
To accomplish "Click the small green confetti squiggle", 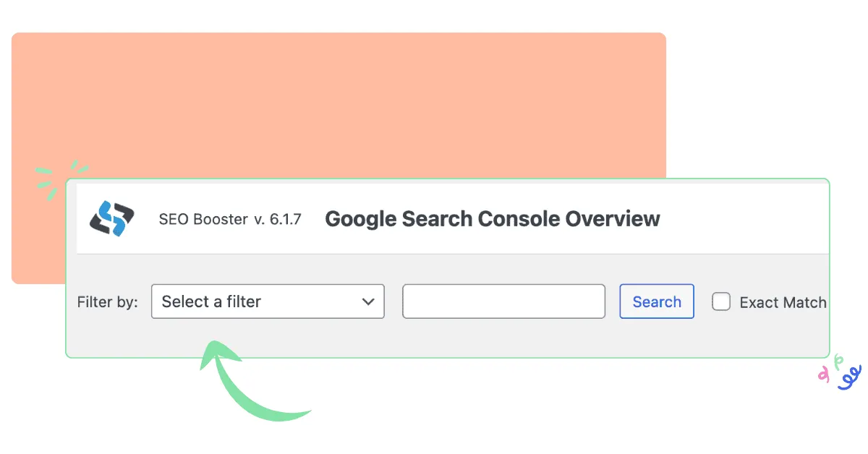I will (x=838, y=361).
